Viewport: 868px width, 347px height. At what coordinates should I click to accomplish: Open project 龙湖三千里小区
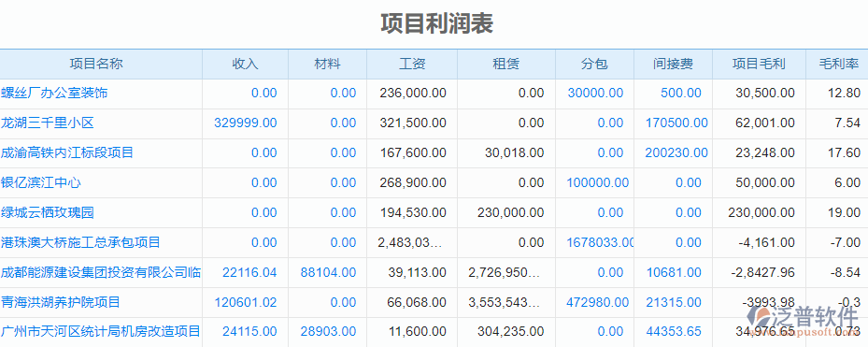tap(48, 123)
